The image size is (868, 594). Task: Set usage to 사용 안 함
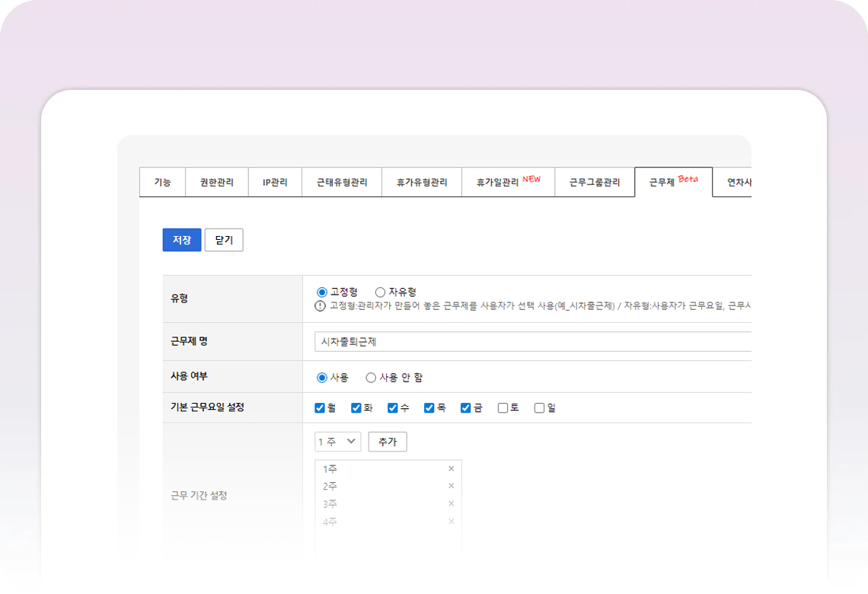[371, 377]
